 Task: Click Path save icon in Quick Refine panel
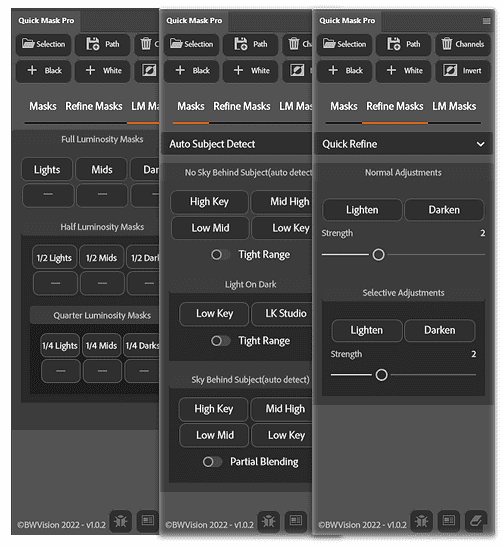pos(394,44)
